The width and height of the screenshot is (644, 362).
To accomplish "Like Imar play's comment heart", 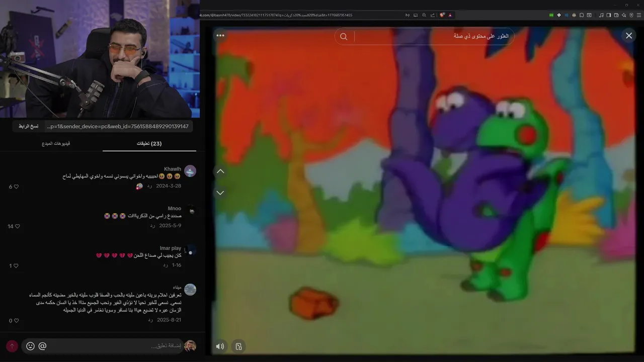I will 16,265.
